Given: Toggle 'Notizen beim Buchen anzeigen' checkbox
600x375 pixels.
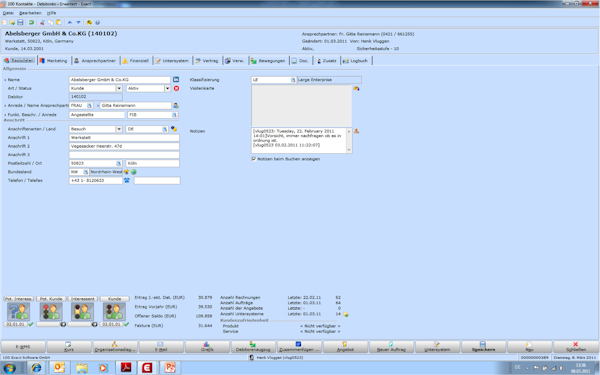Looking at the screenshot, I should (254, 158).
